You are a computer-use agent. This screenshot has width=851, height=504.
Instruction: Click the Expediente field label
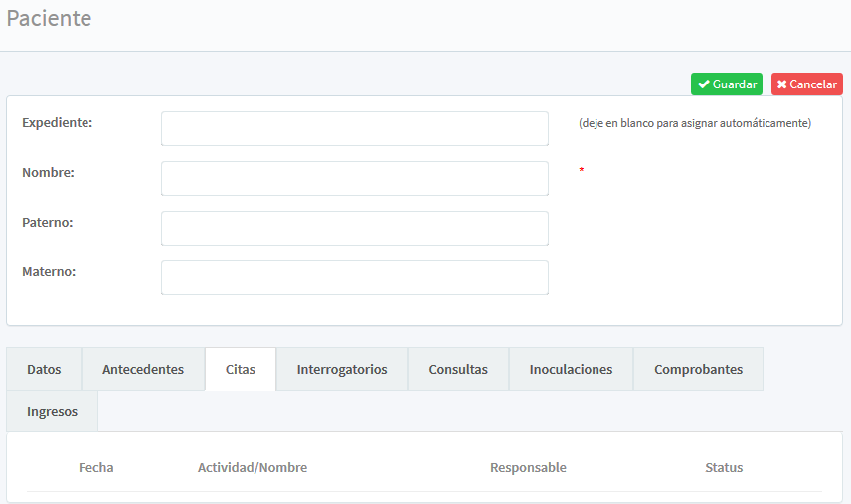pyautogui.click(x=57, y=122)
